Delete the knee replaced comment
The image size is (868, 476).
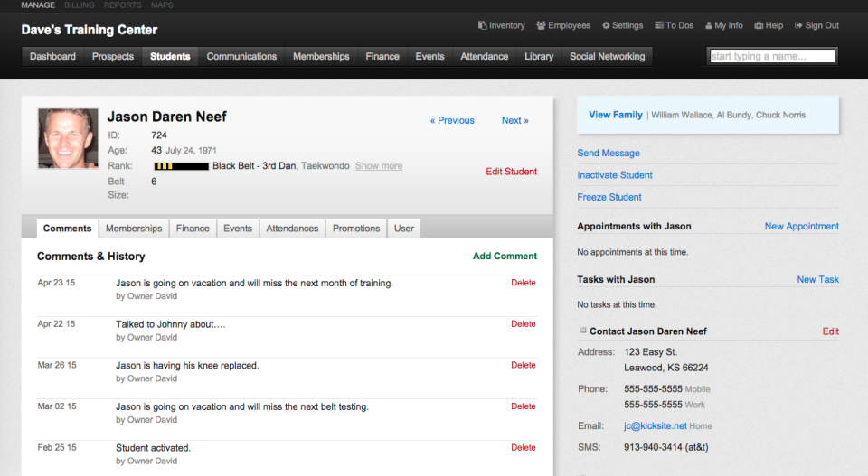(524, 365)
